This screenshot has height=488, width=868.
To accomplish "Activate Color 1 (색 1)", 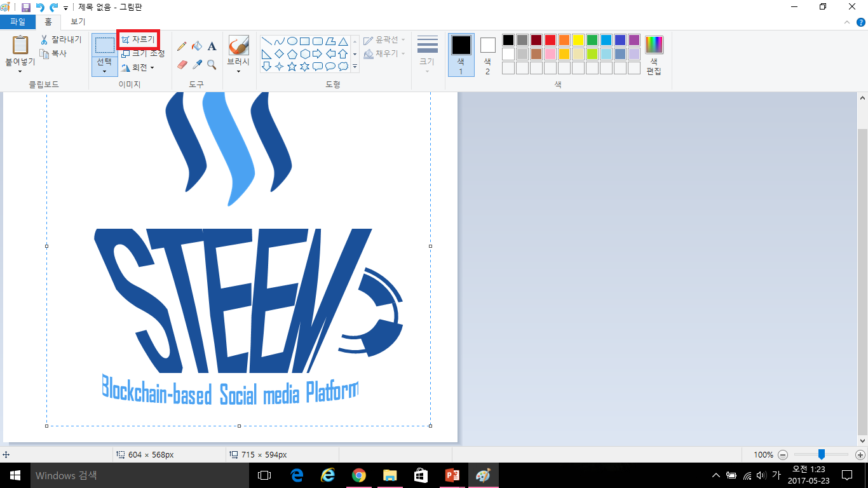I will (461, 55).
